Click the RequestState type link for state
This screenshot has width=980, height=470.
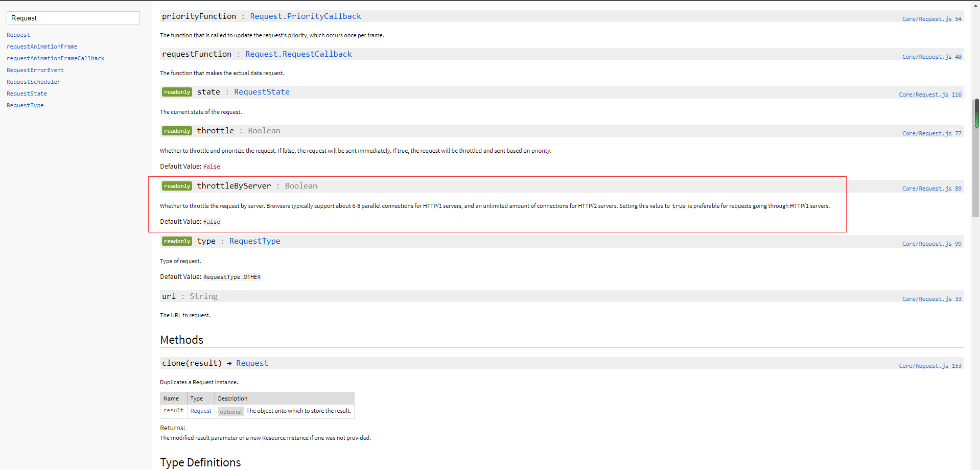(x=262, y=92)
